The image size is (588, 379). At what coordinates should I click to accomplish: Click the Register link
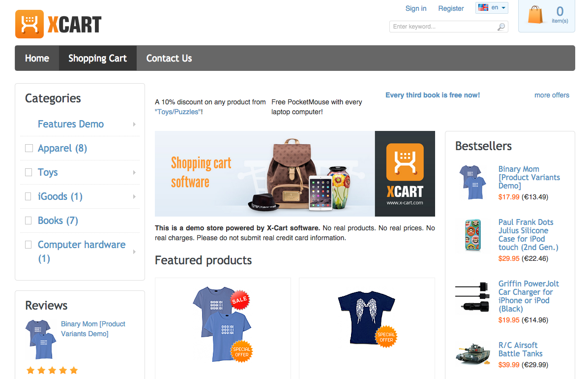[451, 8]
